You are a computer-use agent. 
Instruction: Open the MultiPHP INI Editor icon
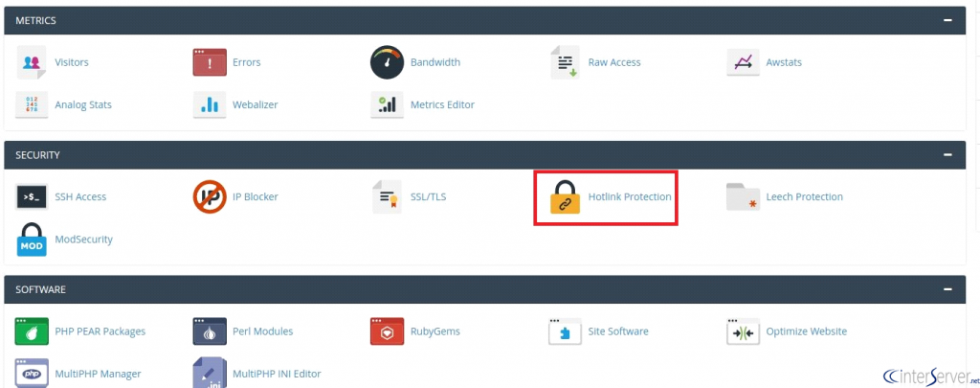pos(210,373)
